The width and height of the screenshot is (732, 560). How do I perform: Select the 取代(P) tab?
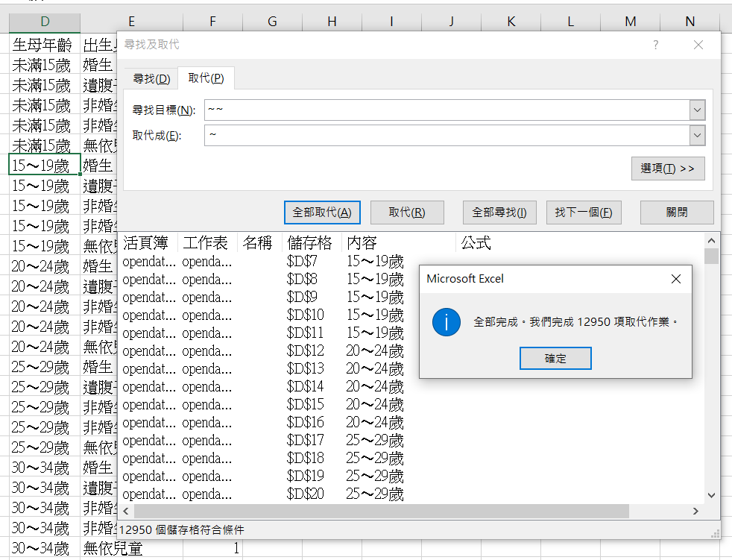pos(206,79)
